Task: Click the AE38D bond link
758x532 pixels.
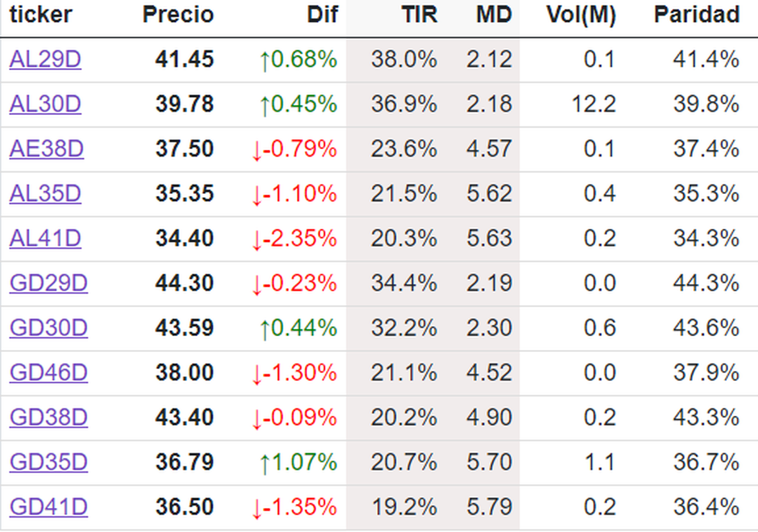Action: pyautogui.click(x=47, y=149)
